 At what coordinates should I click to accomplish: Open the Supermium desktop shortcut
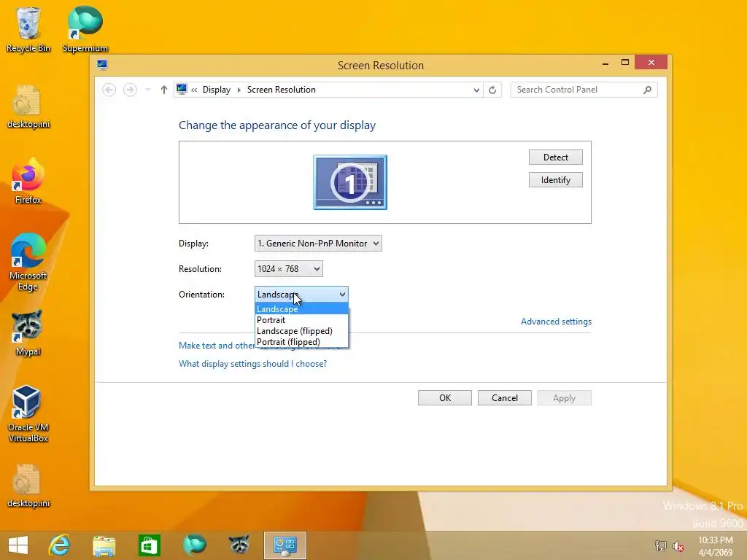click(85, 29)
